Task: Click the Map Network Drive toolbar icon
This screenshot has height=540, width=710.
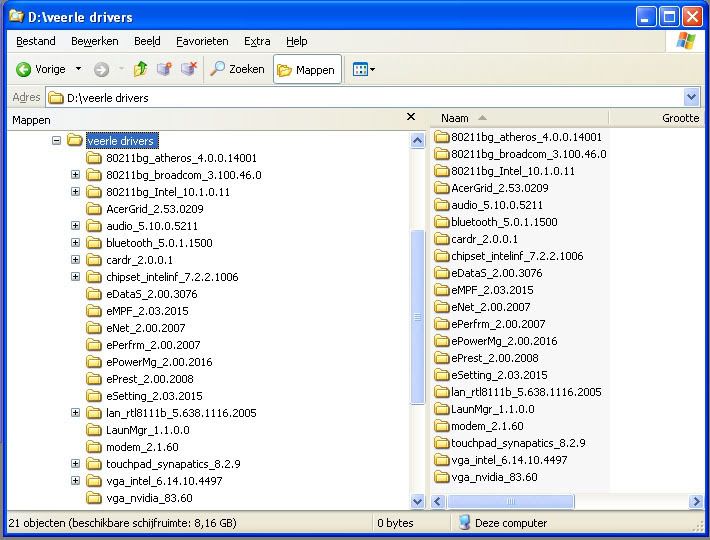Action: [164, 70]
